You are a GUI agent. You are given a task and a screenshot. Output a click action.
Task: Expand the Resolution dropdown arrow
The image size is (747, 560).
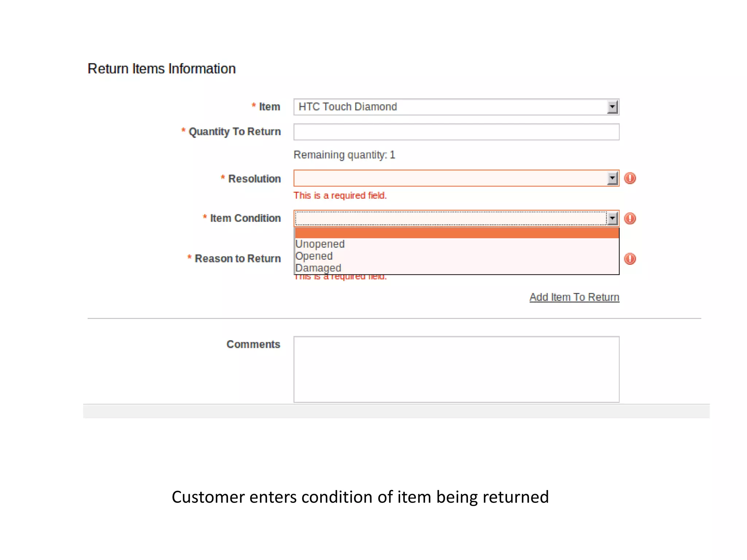[612, 178]
